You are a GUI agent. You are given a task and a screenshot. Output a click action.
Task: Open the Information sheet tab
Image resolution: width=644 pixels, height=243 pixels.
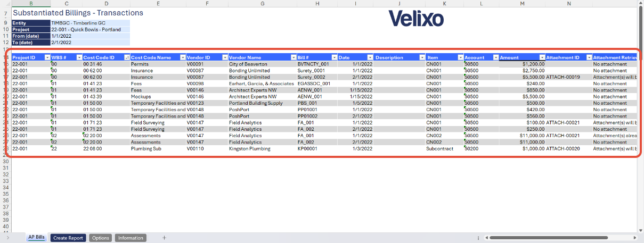(131, 238)
